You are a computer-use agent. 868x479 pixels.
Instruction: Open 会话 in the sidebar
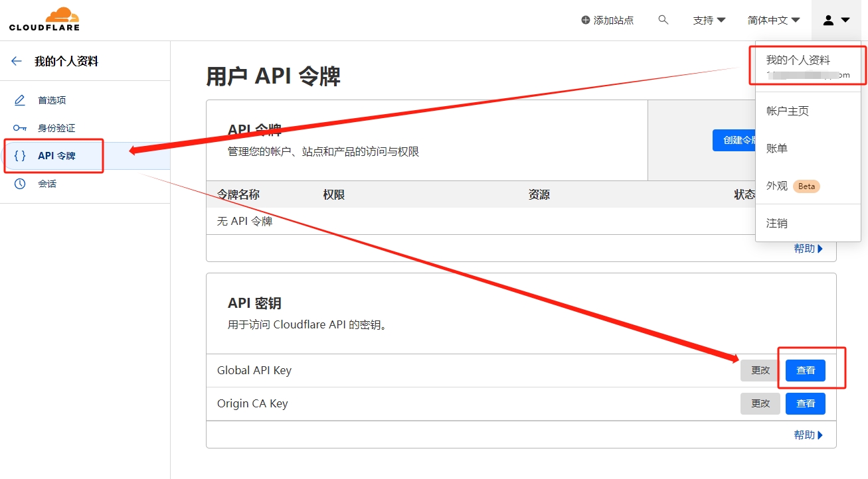[47, 184]
